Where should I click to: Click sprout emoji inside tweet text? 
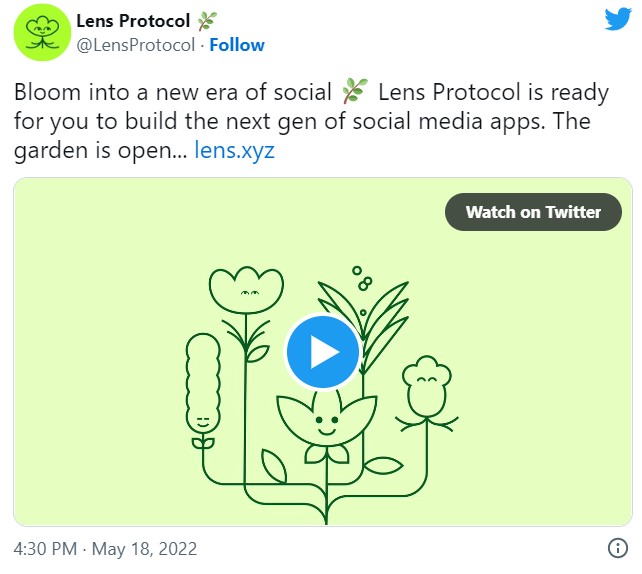pyautogui.click(x=354, y=93)
